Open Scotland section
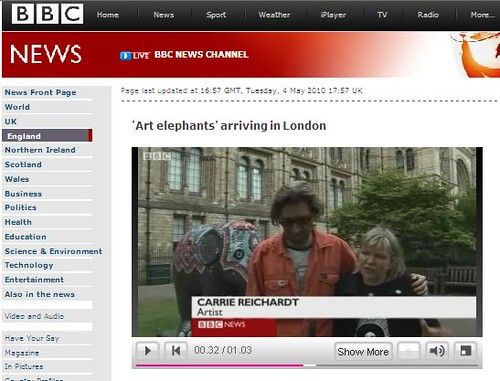 coord(23,165)
